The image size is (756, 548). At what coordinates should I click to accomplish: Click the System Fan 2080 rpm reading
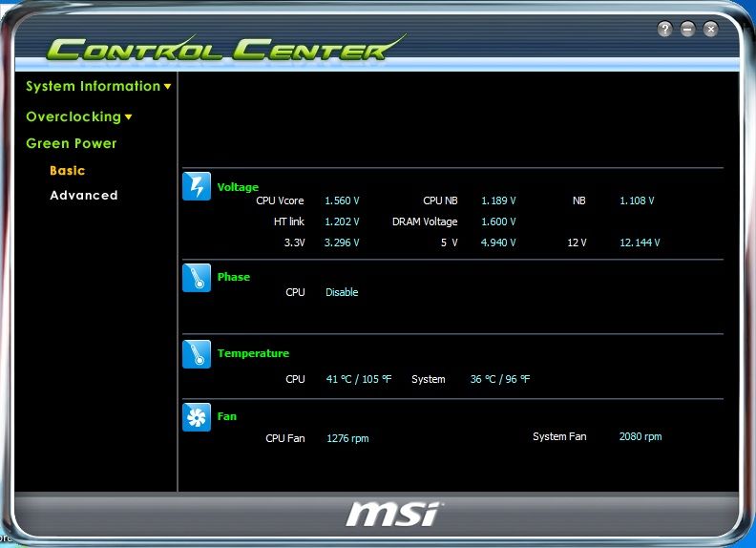tap(640, 436)
